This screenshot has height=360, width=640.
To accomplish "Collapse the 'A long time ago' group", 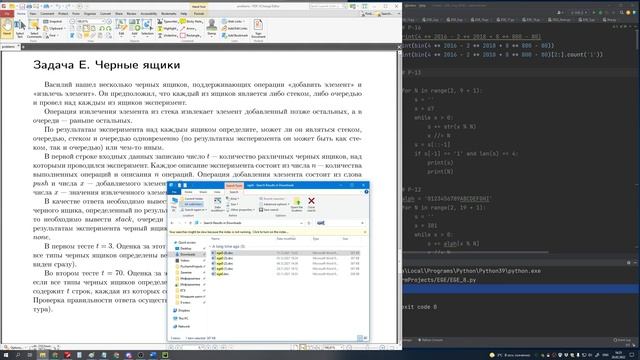I will [x=210, y=247].
